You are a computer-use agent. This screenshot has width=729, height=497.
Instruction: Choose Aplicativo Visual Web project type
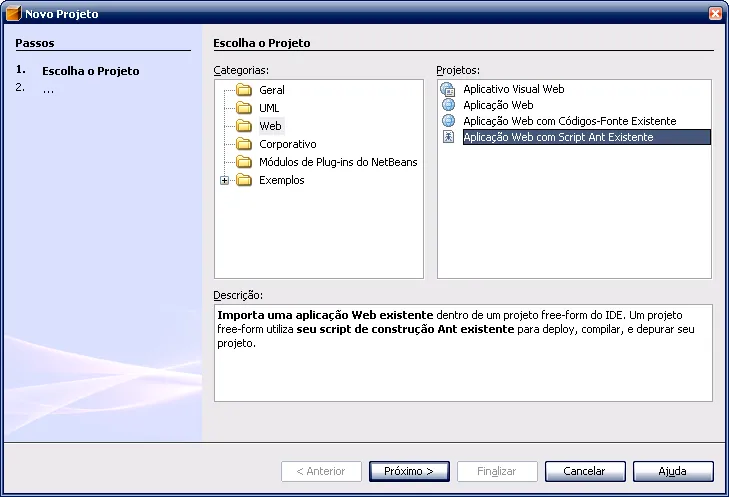coord(514,89)
